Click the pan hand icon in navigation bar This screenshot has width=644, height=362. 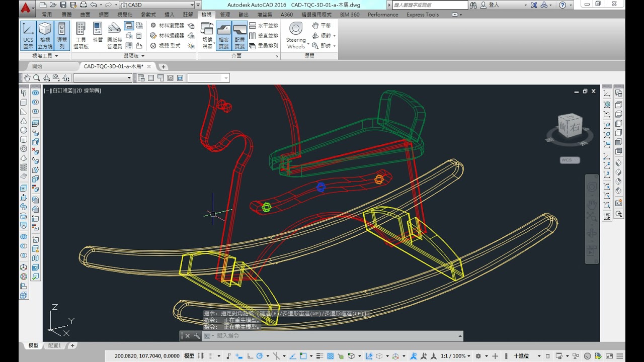[x=592, y=204]
